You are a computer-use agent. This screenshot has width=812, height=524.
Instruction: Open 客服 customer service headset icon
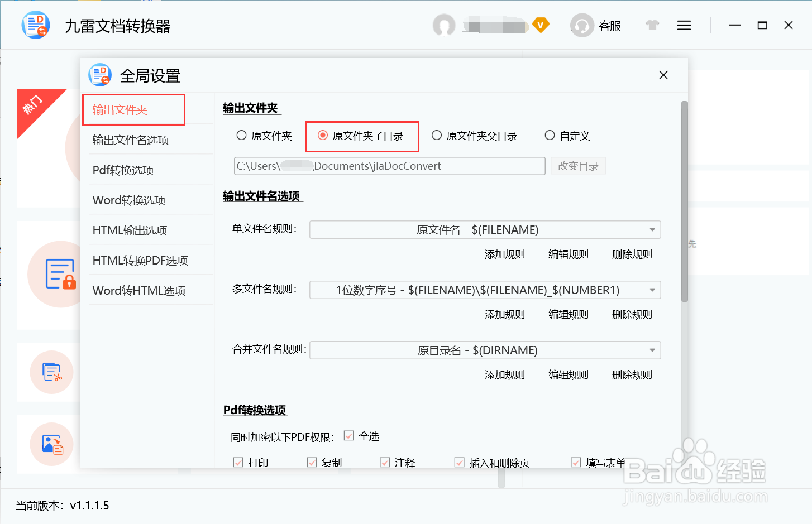pyautogui.click(x=582, y=26)
